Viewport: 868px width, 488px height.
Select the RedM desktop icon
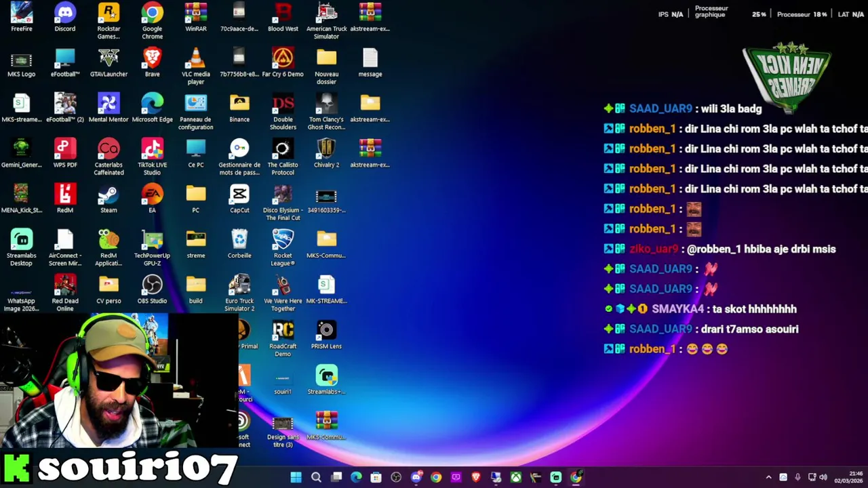(65, 199)
